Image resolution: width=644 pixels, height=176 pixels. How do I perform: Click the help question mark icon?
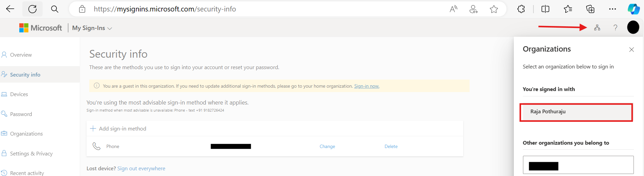[615, 28]
